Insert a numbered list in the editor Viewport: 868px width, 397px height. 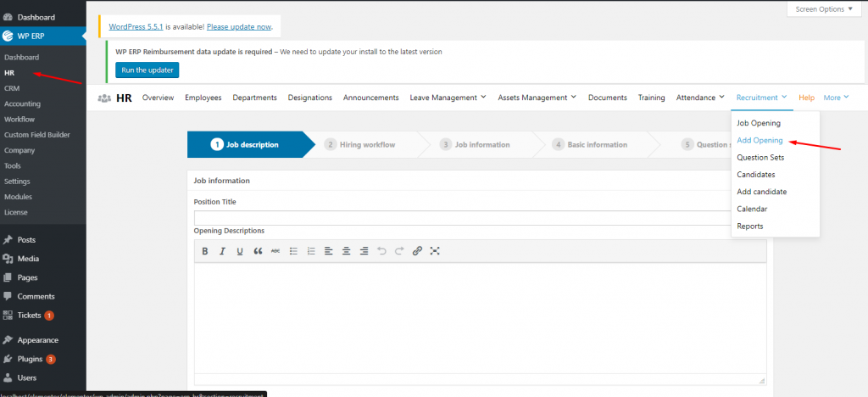(x=311, y=251)
